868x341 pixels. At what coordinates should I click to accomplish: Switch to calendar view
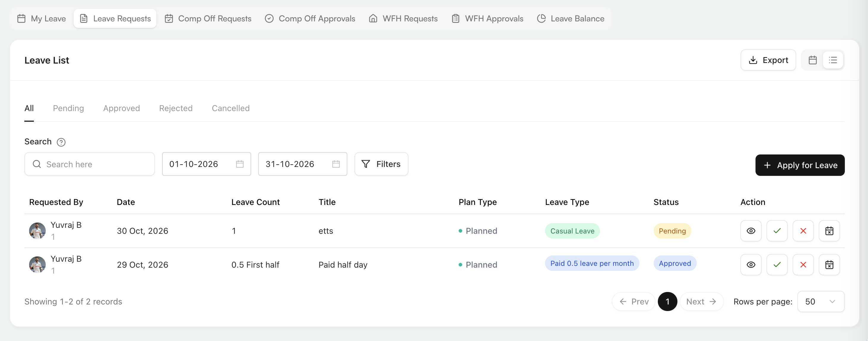point(812,60)
